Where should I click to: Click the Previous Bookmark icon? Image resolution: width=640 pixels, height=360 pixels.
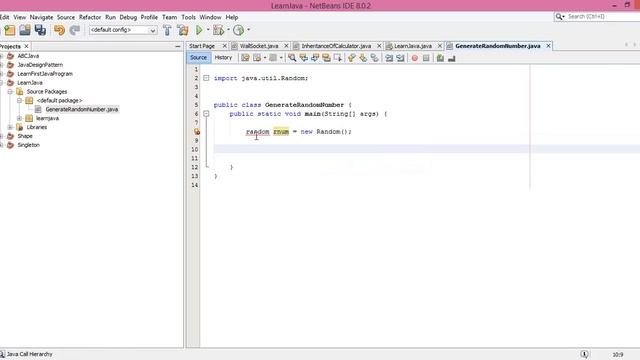(x=351, y=58)
